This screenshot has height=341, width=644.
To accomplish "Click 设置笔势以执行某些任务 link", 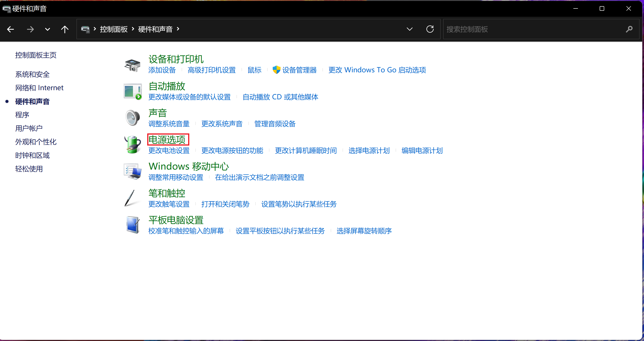I will coord(299,204).
